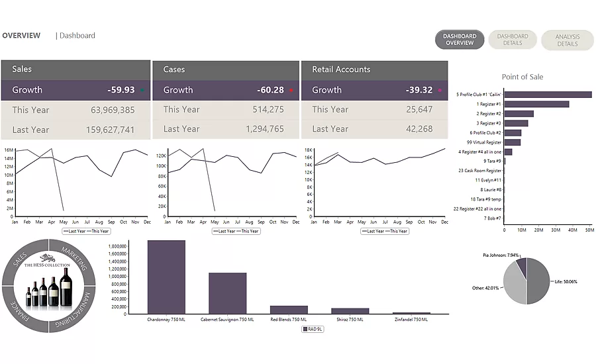Open the Dashboard Overview tab
The width and height of the screenshot is (596, 364).
460,40
